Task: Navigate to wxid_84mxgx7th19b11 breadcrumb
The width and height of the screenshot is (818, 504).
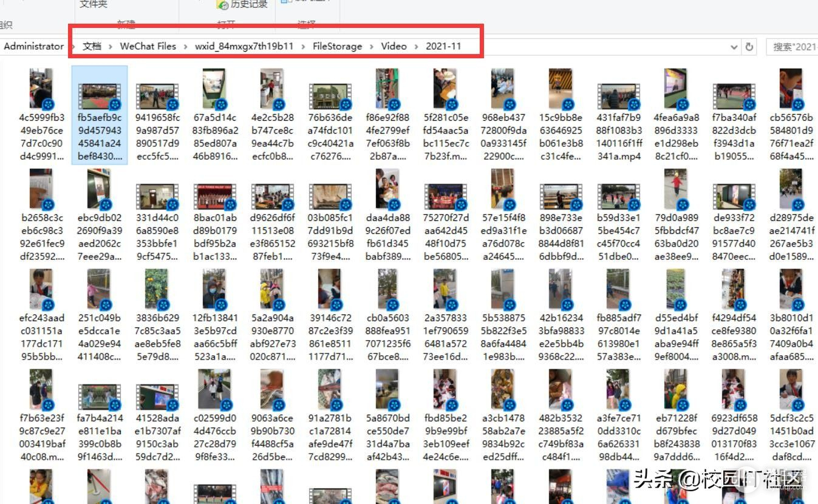Action: coord(244,46)
